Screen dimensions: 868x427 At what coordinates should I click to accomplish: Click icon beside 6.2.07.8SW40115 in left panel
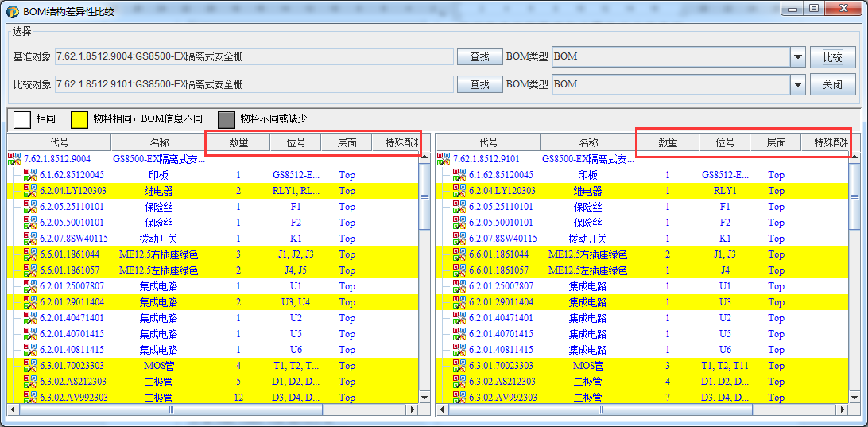click(x=30, y=239)
